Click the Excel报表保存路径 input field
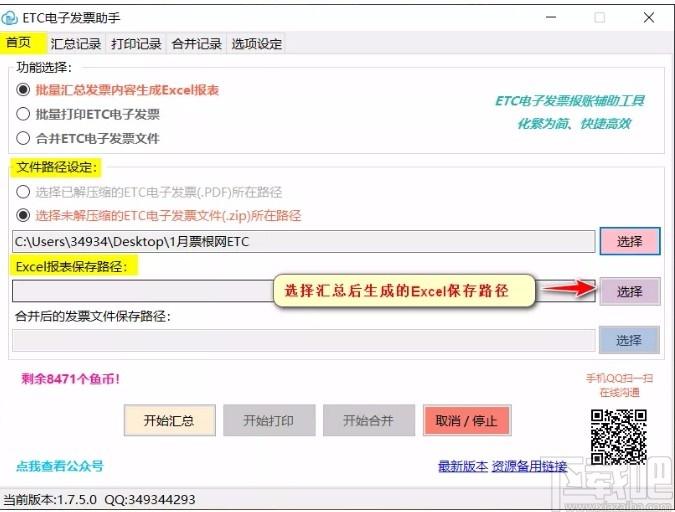 (303, 291)
